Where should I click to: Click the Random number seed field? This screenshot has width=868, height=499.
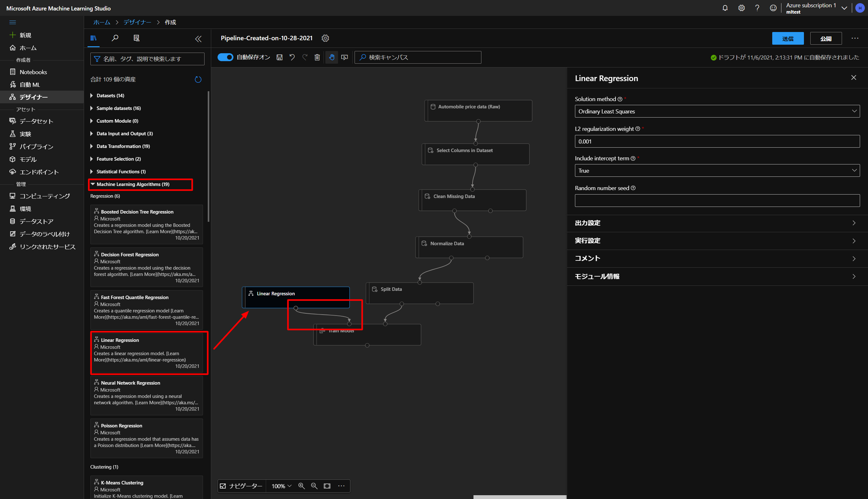[717, 201]
